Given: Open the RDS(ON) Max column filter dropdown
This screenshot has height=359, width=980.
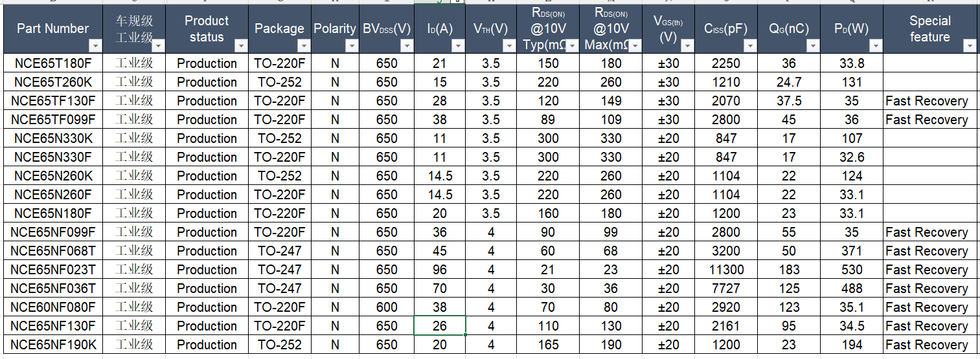Looking at the screenshot, I should click(635, 46).
